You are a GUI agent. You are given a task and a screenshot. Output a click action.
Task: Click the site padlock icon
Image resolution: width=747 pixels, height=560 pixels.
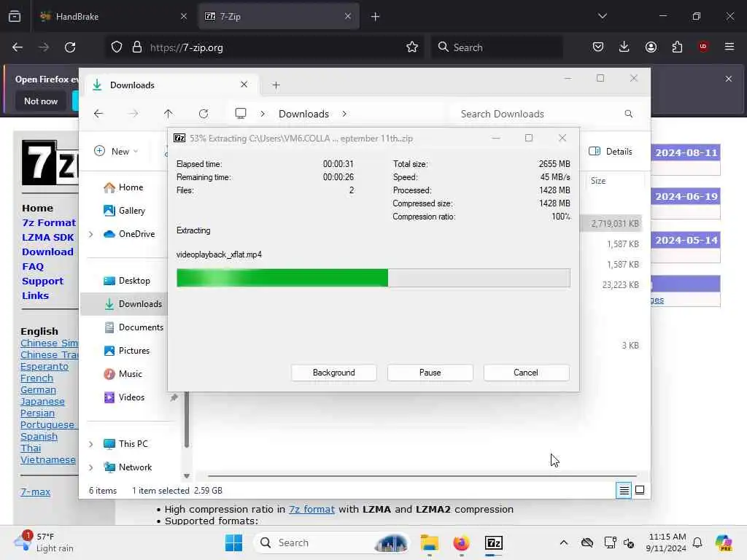[x=137, y=47]
